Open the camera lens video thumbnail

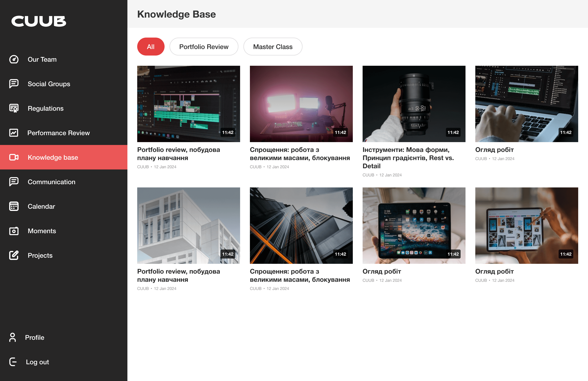414,104
